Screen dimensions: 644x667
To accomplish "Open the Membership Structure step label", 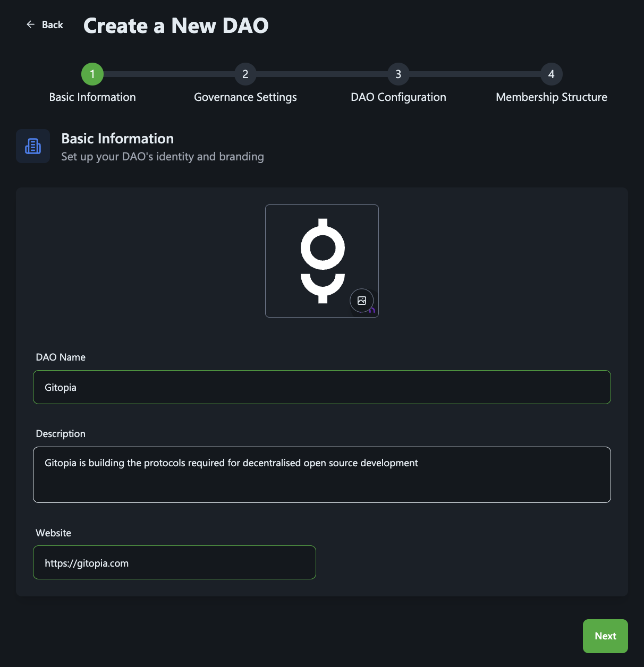I will pos(552,97).
